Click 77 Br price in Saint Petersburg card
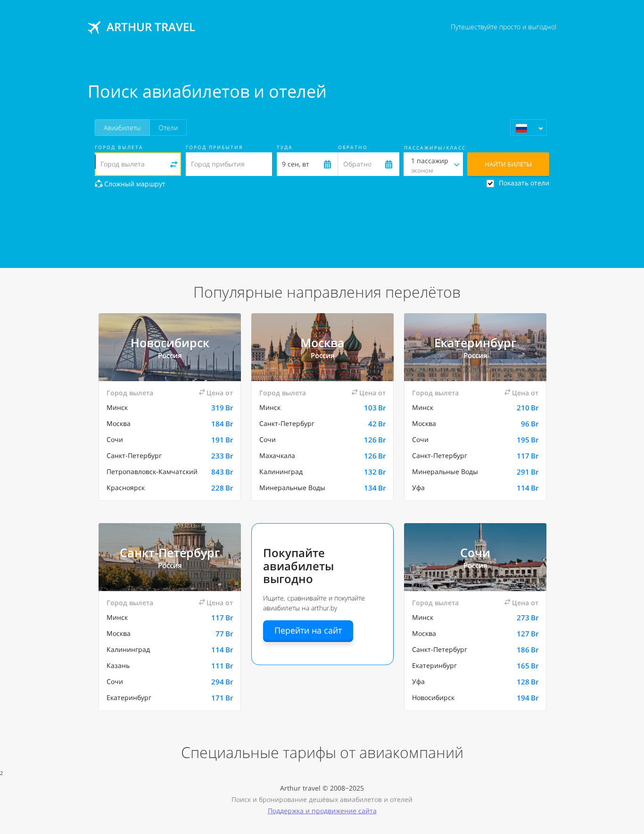Viewport: 644px width, 834px height. (224, 634)
